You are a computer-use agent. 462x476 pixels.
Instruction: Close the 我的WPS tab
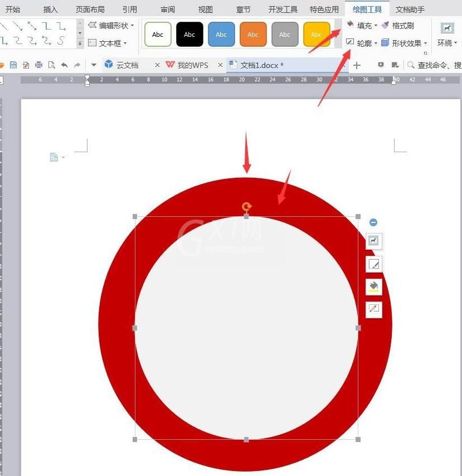(x=220, y=65)
